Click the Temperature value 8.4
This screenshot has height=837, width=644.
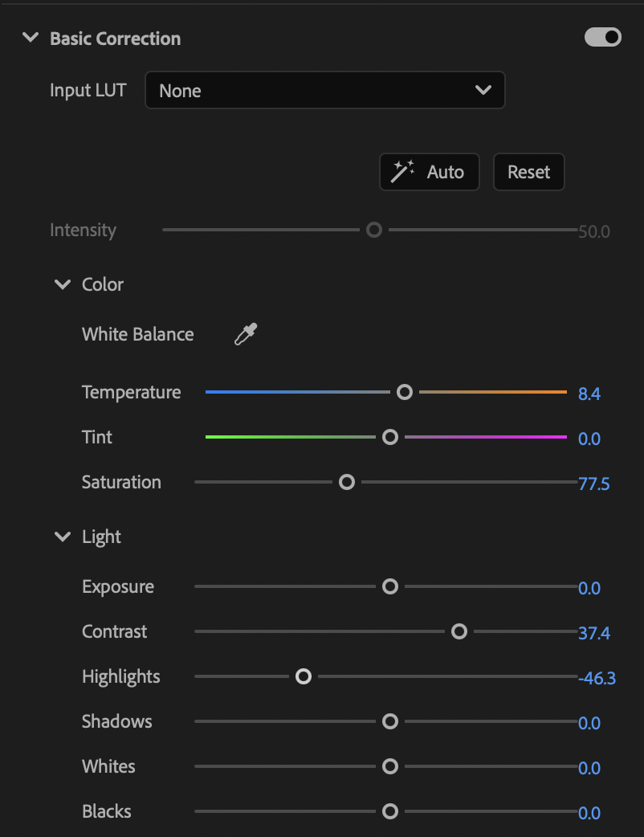tap(589, 394)
